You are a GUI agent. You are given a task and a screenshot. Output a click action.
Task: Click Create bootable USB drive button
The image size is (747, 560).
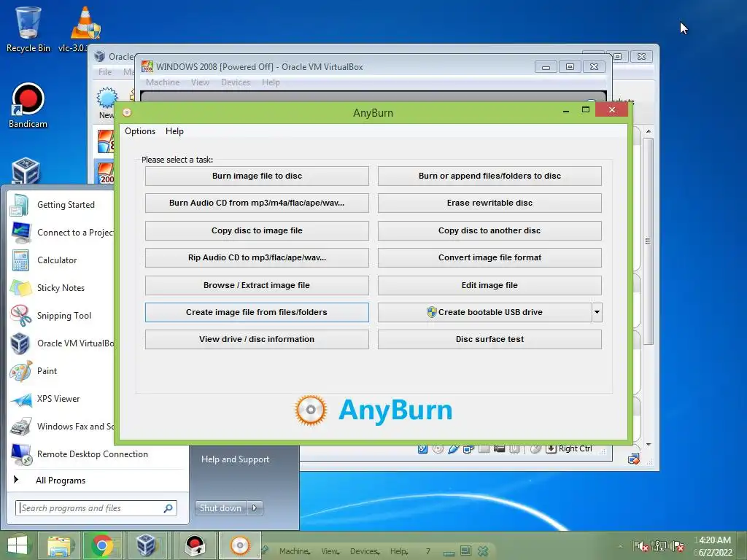pyautogui.click(x=484, y=312)
